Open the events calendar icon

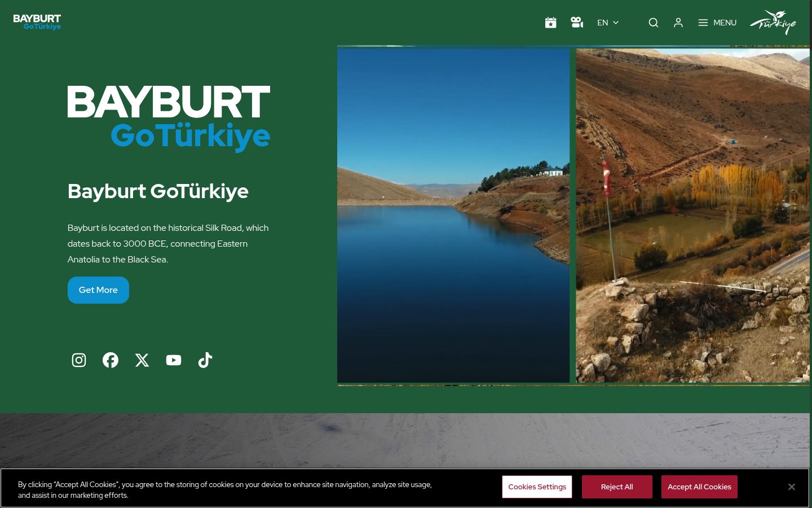click(x=551, y=23)
